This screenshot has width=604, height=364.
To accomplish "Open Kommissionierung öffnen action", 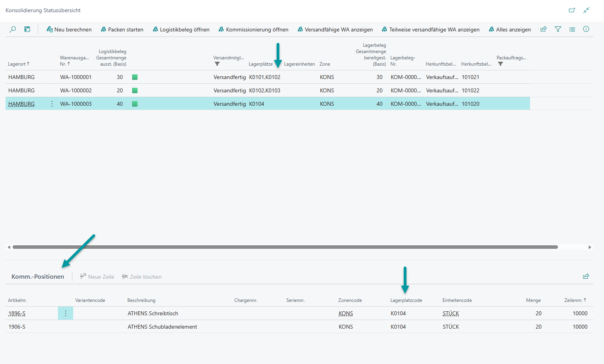I will click(x=254, y=29).
